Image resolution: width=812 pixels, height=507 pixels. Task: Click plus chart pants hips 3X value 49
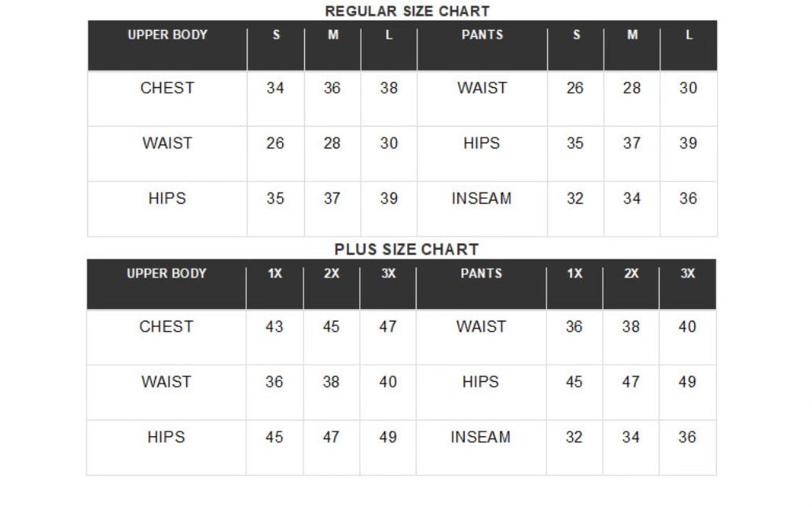687,381
